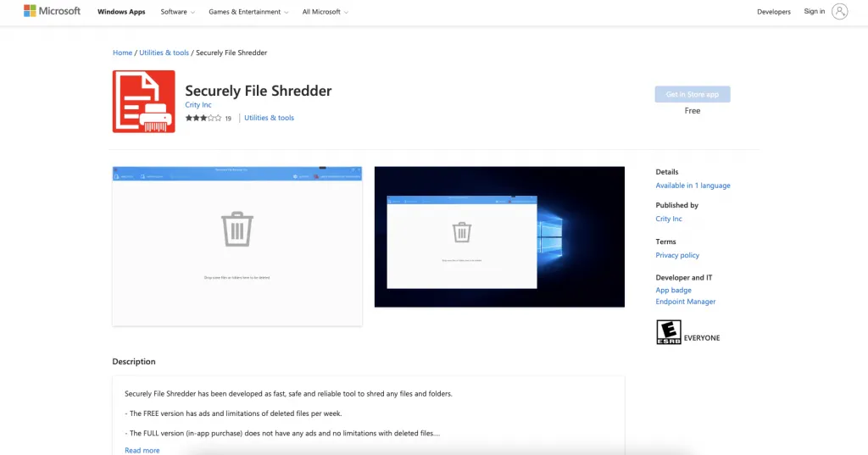Expand the Software dropdown menu

click(x=177, y=12)
